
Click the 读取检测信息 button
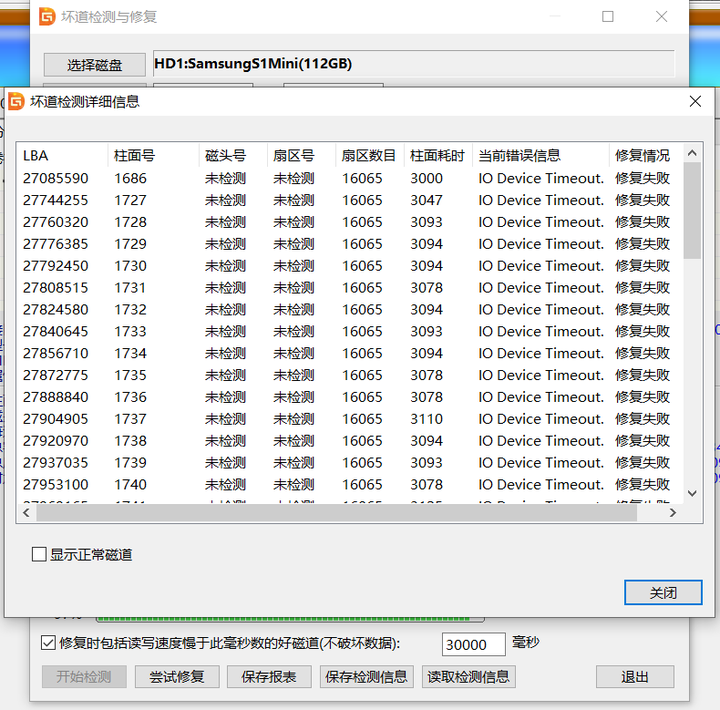coord(468,676)
